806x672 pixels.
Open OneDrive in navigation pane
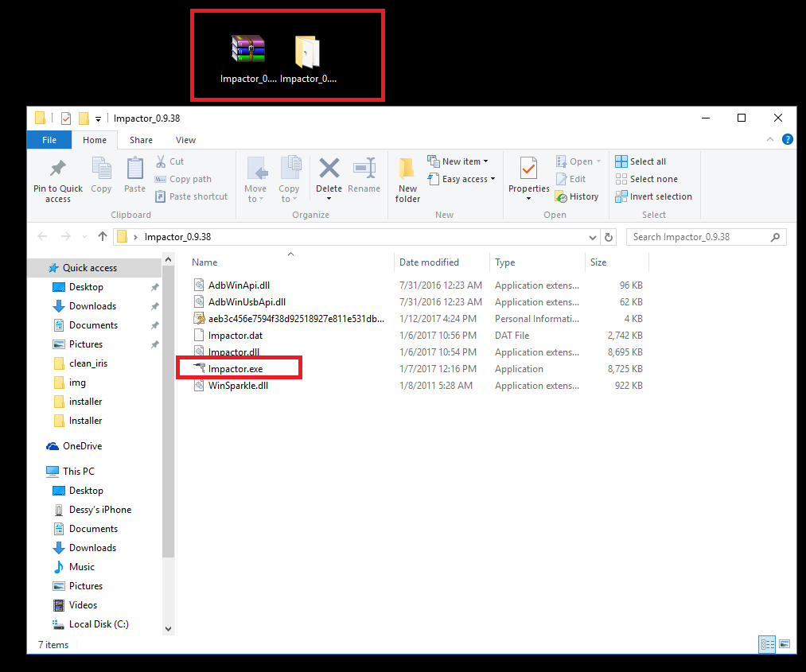(82, 446)
